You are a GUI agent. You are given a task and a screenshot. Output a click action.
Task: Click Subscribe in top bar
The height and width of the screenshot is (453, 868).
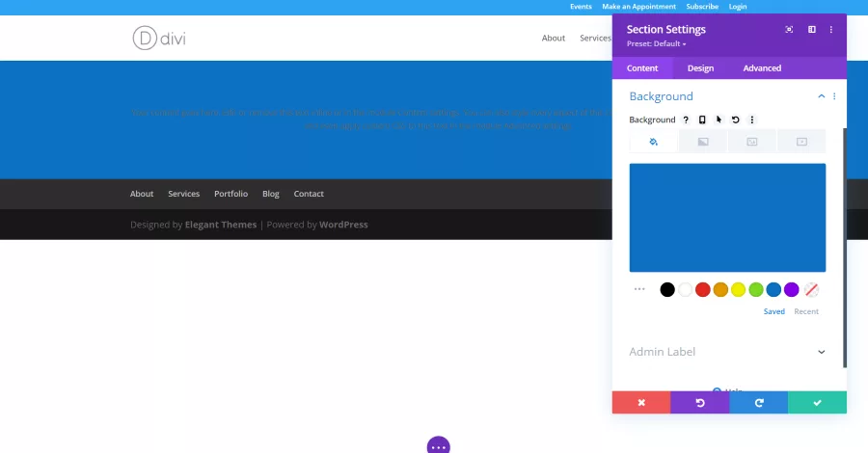[x=702, y=7]
